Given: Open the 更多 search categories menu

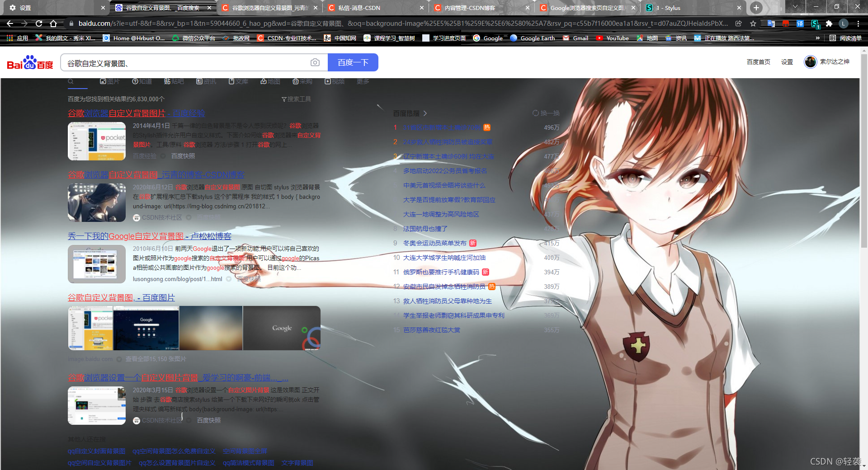Looking at the screenshot, I should (x=363, y=81).
